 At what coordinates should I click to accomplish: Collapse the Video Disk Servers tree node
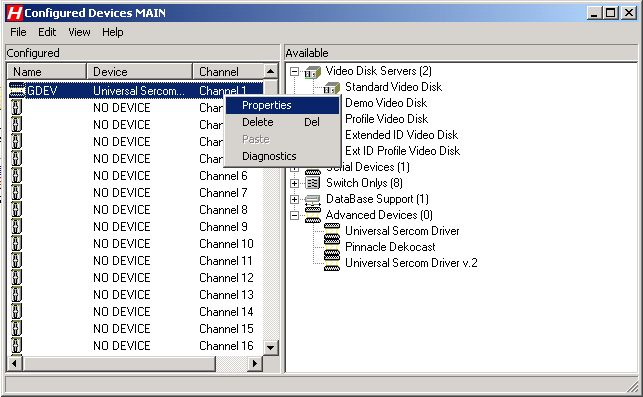pyautogui.click(x=294, y=72)
